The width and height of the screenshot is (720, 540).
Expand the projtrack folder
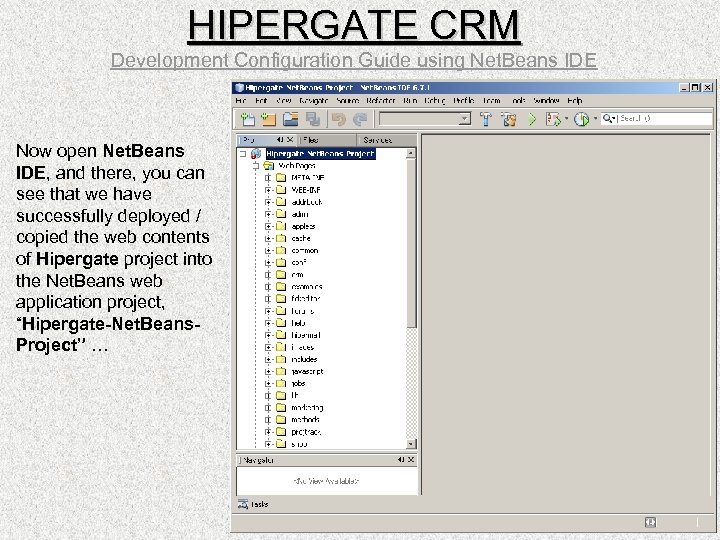point(269,432)
